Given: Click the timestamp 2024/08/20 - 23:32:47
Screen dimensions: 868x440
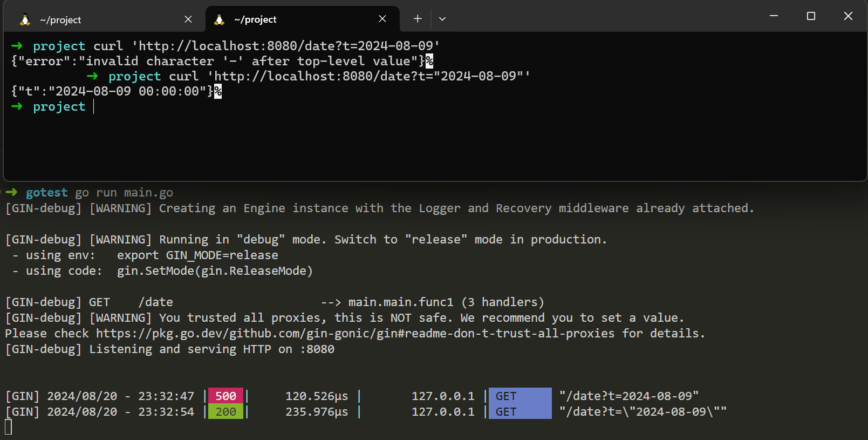Looking at the screenshot, I should click(x=120, y=396).
